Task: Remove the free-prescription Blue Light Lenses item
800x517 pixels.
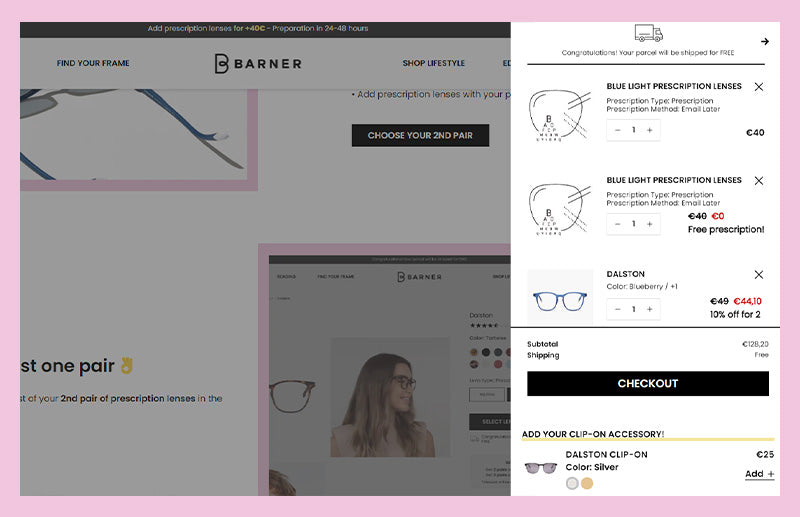Action: (x=759, y=181)
